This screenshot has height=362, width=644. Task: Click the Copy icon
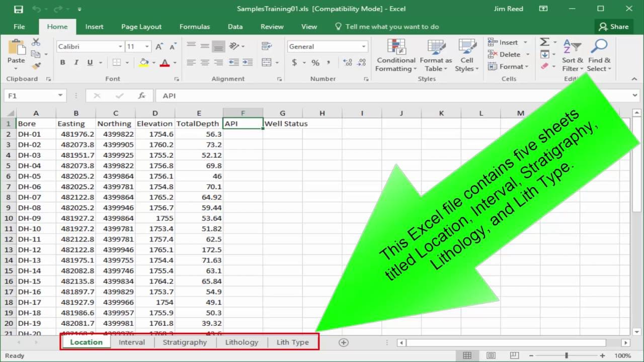coord(35,54)
